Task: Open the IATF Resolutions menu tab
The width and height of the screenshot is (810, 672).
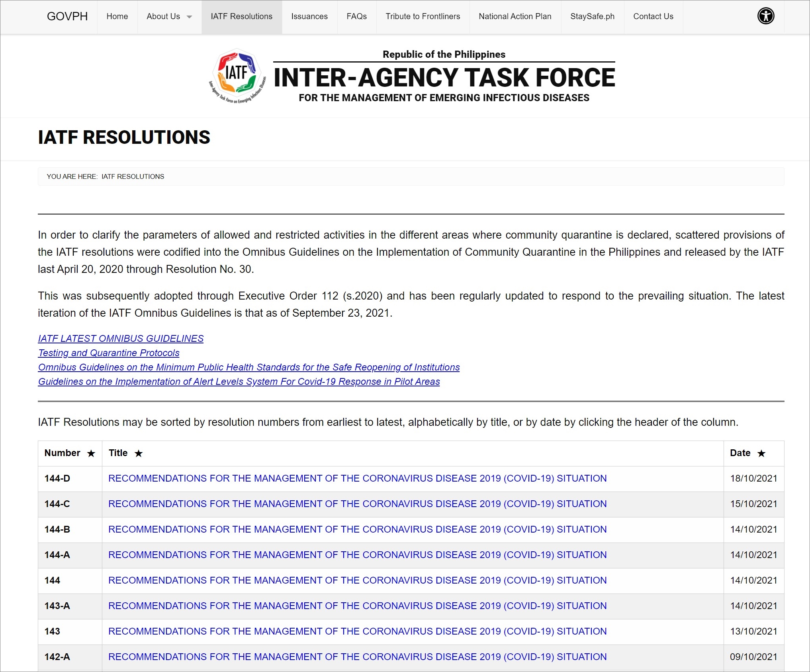Action: point(241,16)
